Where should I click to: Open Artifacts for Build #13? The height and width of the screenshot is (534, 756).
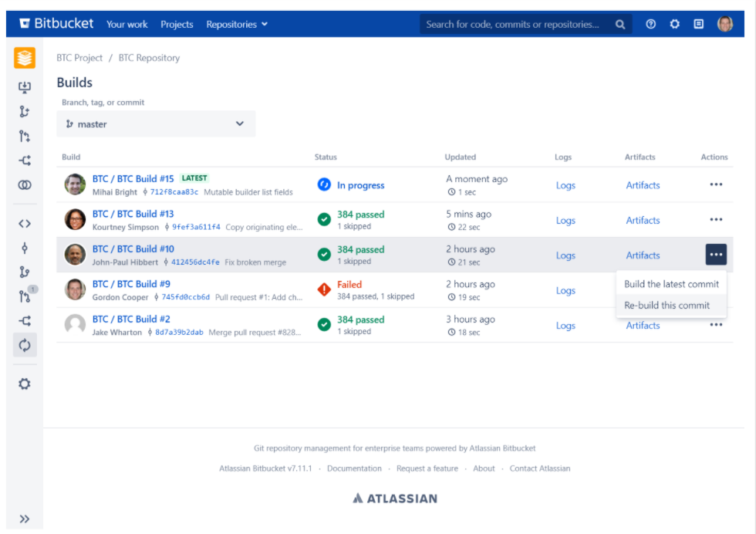coord(643,221)
